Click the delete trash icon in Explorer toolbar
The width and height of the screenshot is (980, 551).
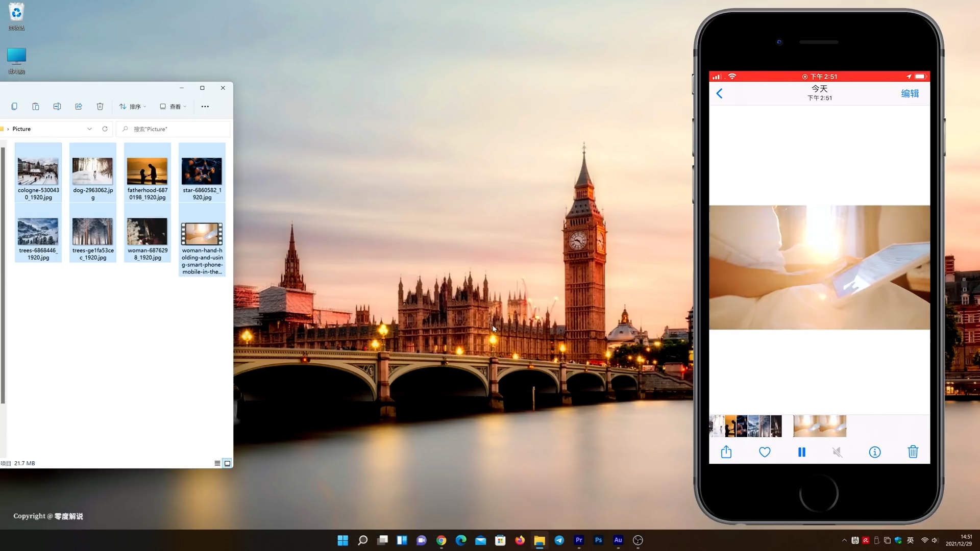tap(100, 107)
